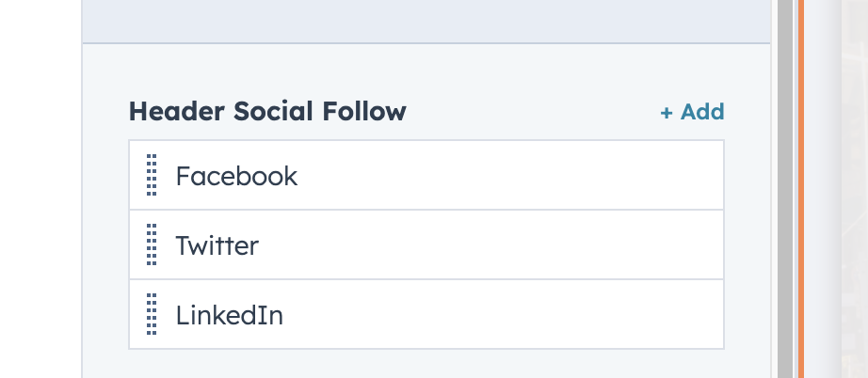The image size is (868, 378).
Task: Open the Facebook social follow item
Action: tap(426, 176)
